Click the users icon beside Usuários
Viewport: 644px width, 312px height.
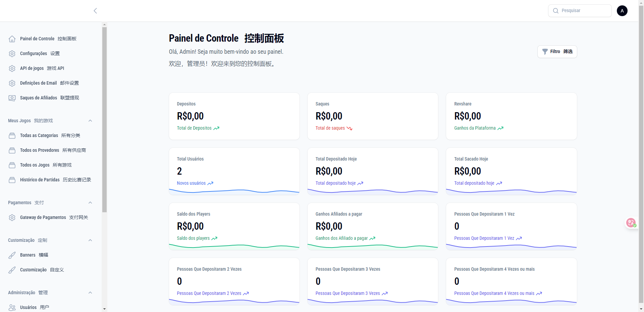point(12,308)
